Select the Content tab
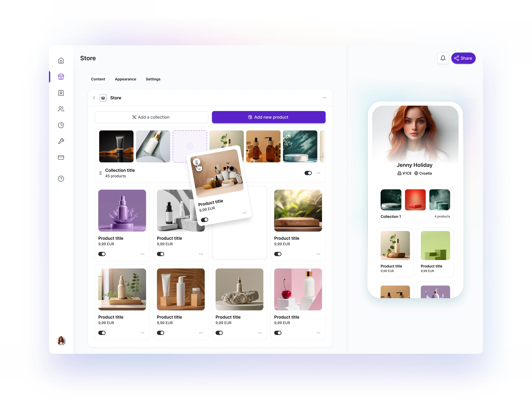The height and width of the screenshot is (399, 532). pyautogui.click(x=98, y=79)
